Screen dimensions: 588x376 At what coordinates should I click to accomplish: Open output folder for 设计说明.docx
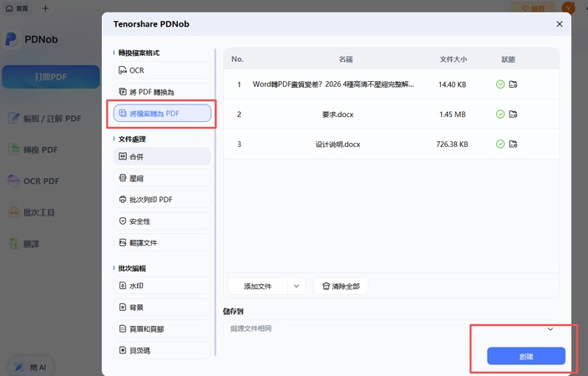(x=513, y=144)
